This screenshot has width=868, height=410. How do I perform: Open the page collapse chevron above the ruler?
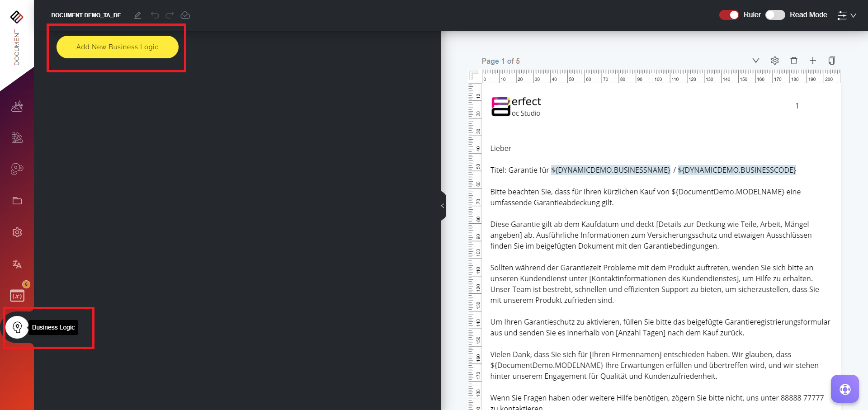pyautogui.click(x=756, y=60)
